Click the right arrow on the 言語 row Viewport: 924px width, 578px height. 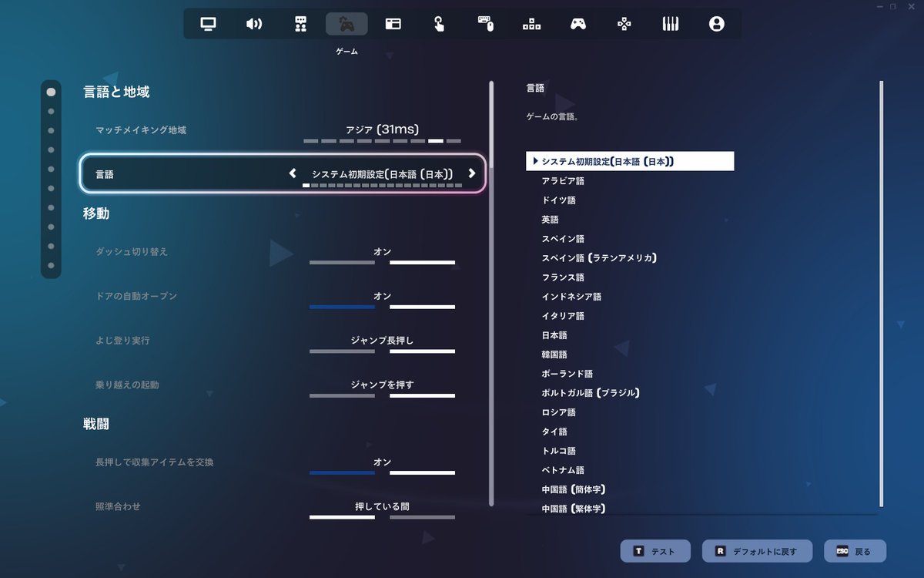point(472,173)
